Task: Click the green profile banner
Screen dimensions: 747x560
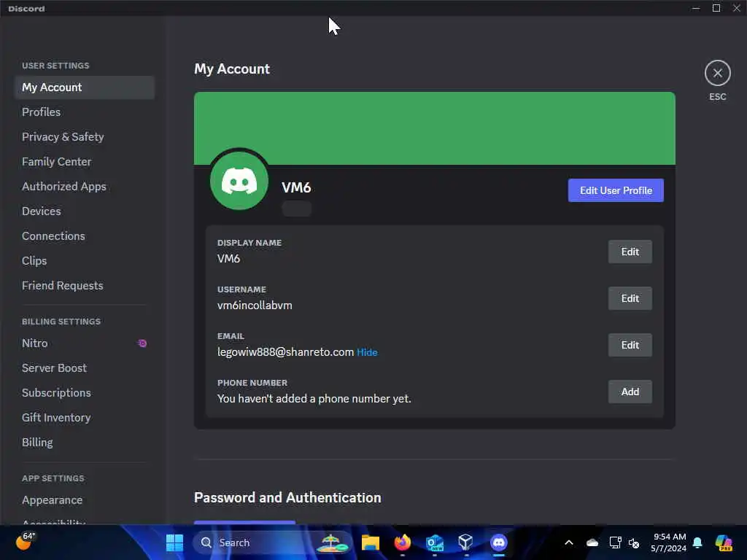Action: tap(435, 128)
